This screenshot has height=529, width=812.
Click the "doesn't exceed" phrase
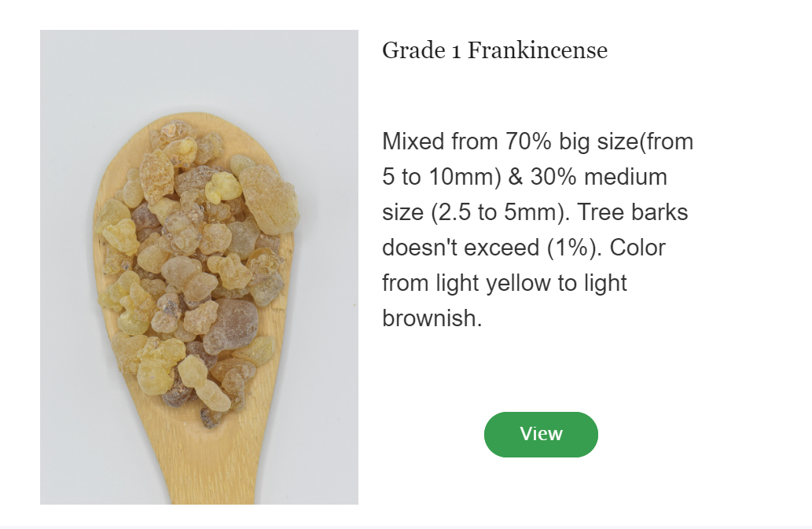461,248
